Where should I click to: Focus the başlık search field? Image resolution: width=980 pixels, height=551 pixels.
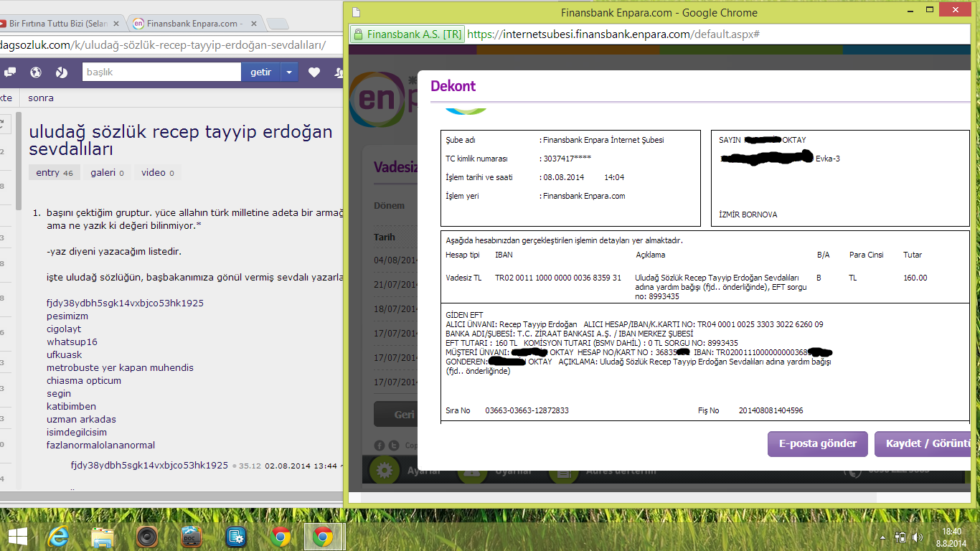[162, 72]
